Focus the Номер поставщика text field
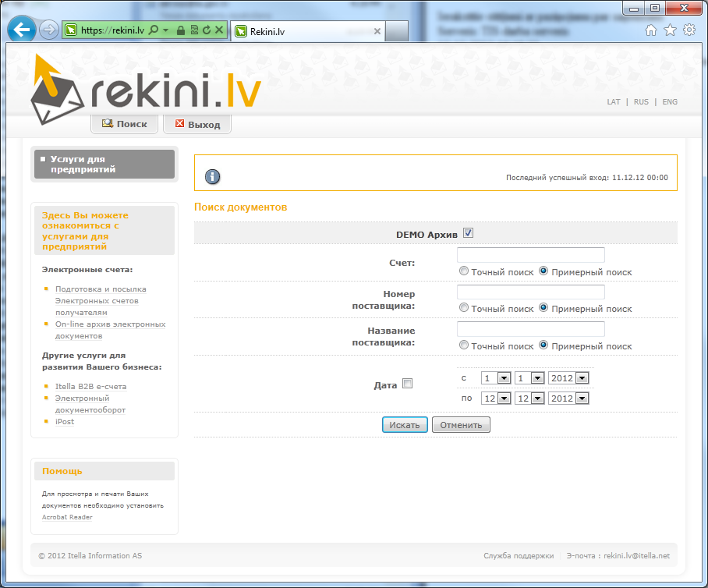The image size is (708, 588). 530,292
